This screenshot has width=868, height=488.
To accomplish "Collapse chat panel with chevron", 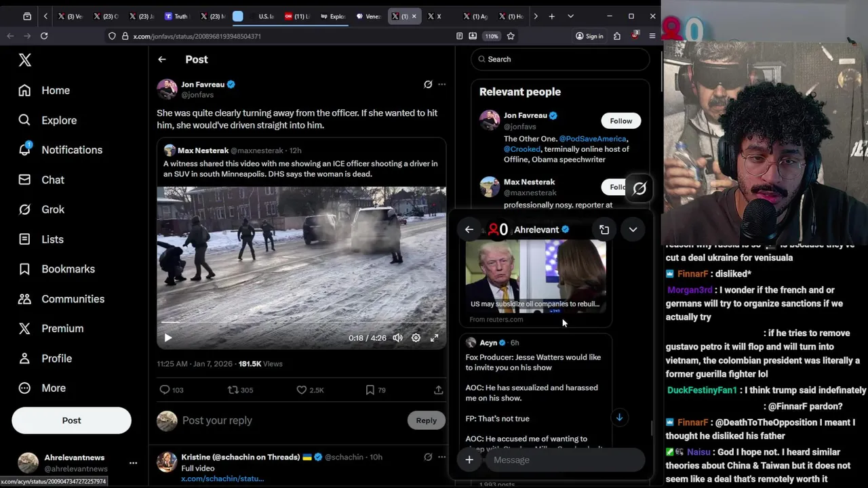I will click(x=633, y=230).
